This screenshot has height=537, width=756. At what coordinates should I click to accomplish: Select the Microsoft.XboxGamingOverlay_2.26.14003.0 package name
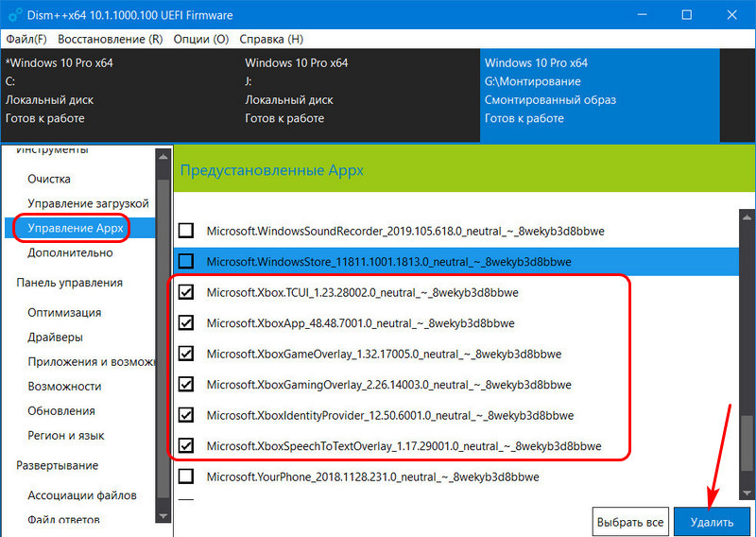point(389,385)
